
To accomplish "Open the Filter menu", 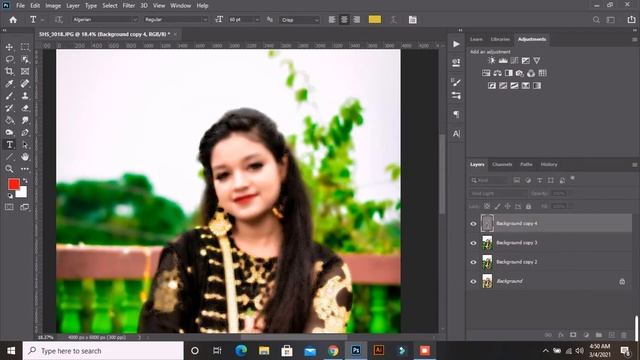I will (129, 6).
